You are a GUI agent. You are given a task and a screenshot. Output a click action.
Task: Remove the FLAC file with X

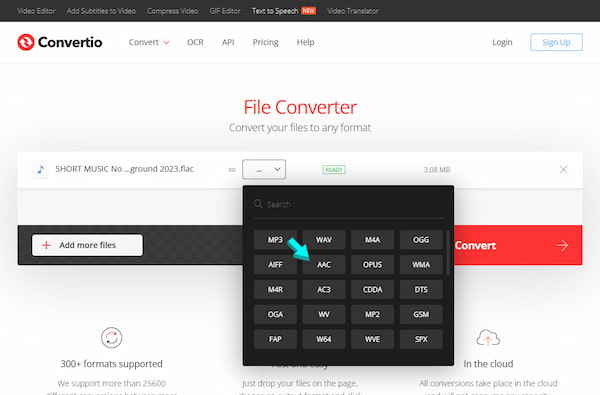point(563,169)
